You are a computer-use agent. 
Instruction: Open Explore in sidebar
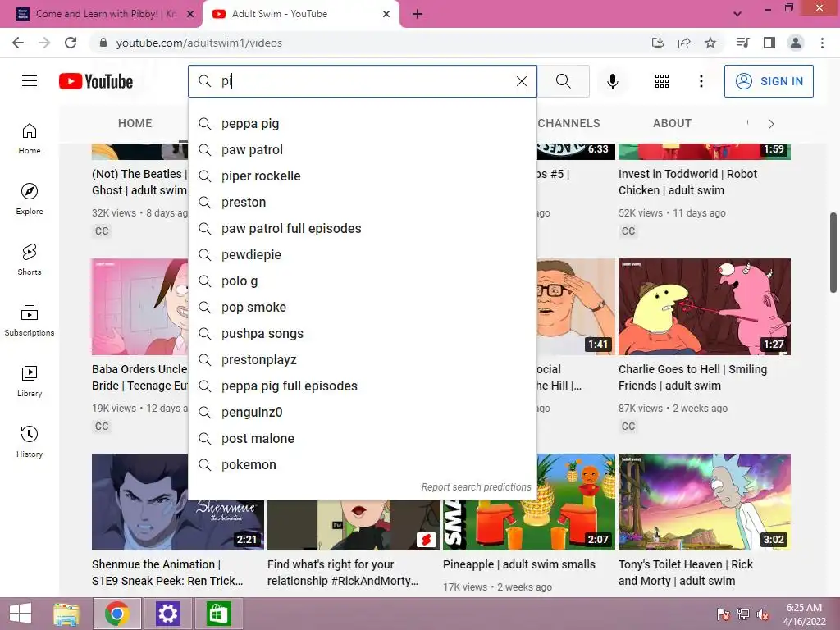click(30, 199)
